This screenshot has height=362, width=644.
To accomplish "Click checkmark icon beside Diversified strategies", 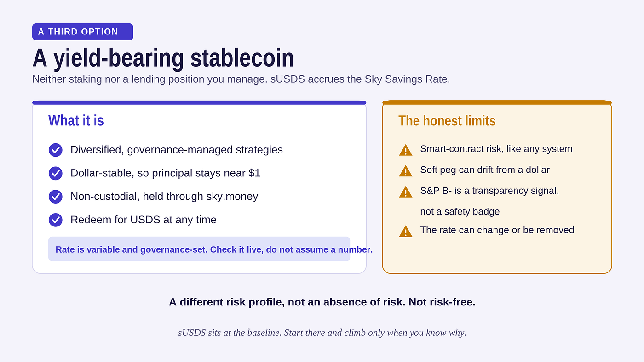I will (x=55, y=150).
